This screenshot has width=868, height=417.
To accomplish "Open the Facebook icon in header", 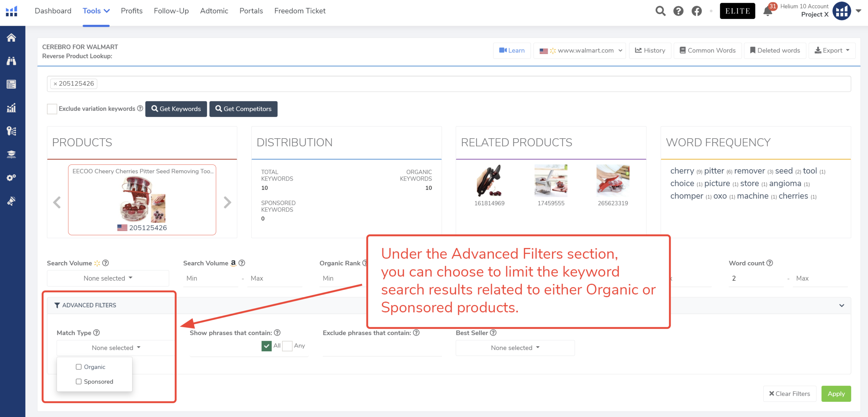I will tap(696, 11).
